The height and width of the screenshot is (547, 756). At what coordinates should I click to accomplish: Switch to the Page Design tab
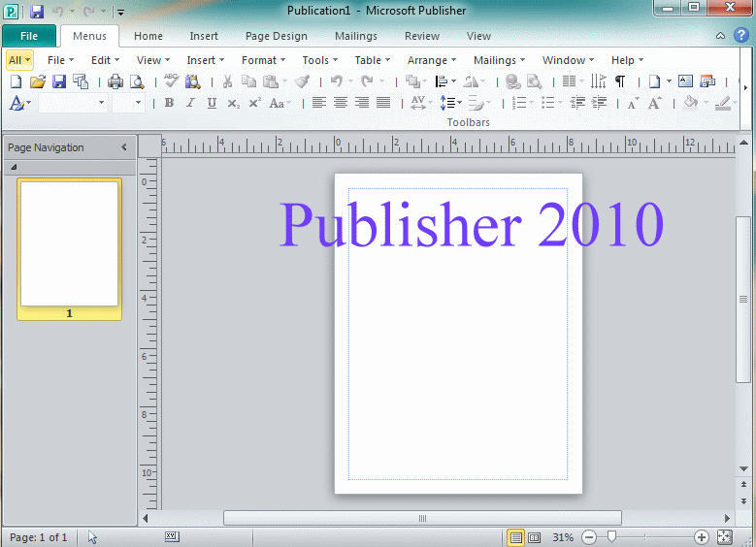coord(277,36)
